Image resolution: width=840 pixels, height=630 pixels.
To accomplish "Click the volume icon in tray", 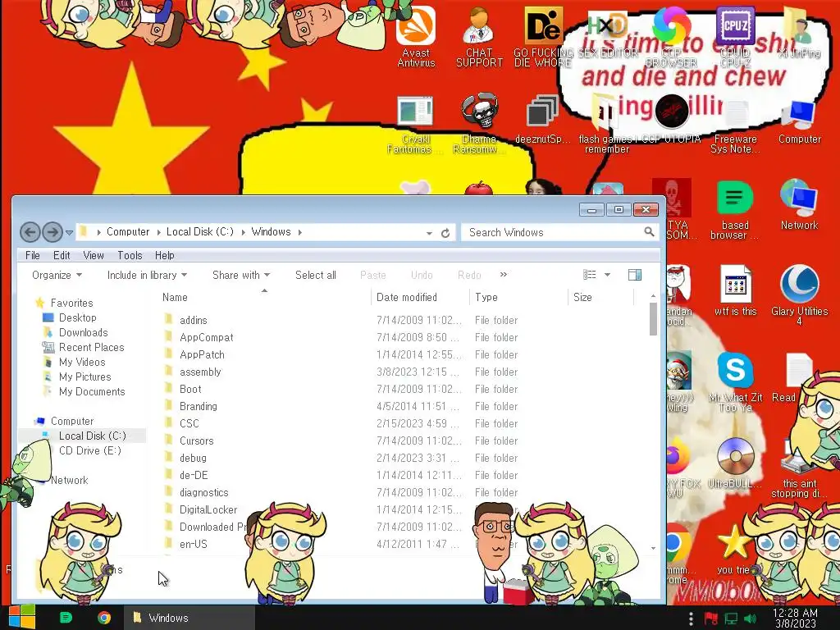I will (x=751, y=619).
